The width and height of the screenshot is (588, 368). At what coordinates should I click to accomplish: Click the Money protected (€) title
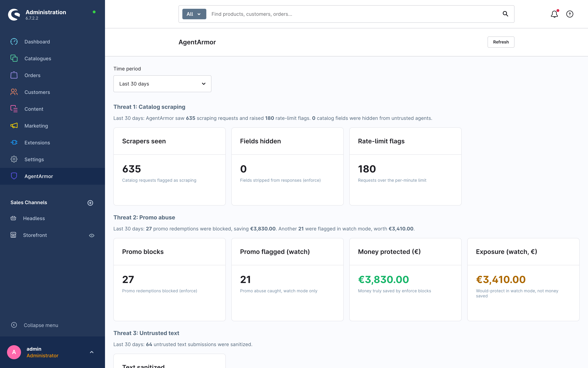389,252
